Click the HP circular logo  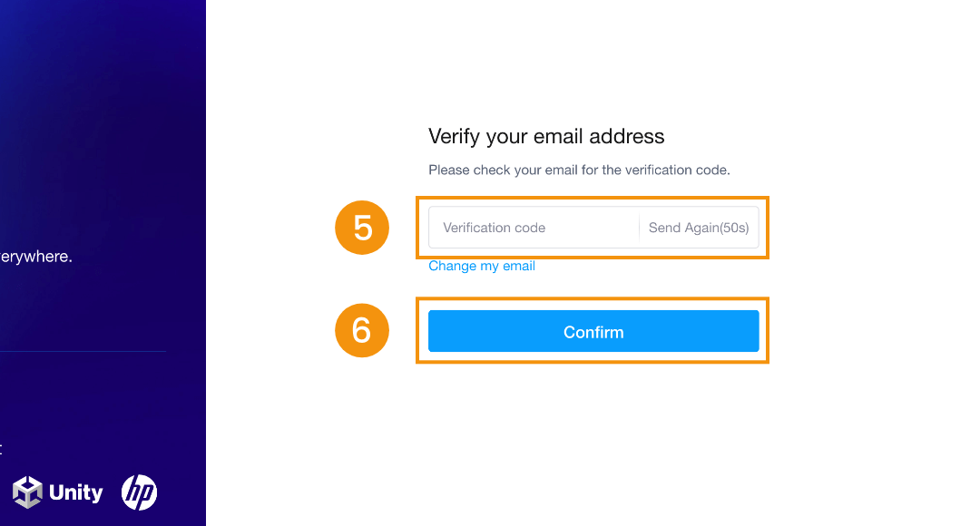coord(139,492)
